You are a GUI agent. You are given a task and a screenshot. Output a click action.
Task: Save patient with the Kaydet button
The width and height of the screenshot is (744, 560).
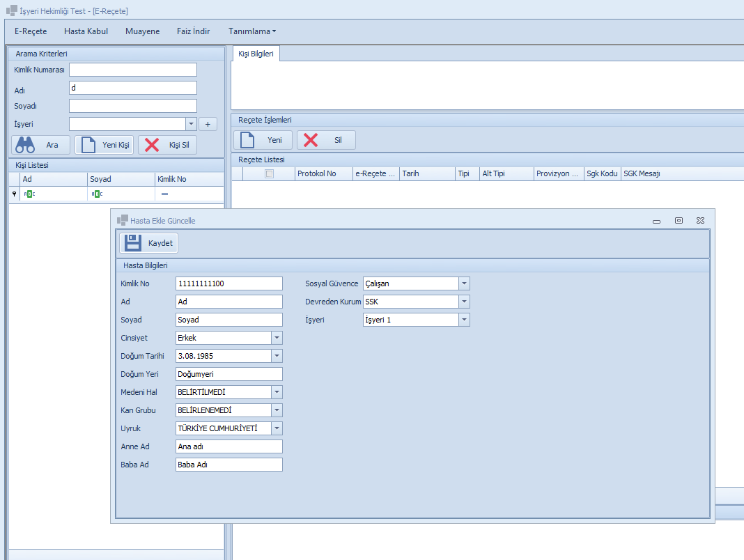tap(148, 243)
